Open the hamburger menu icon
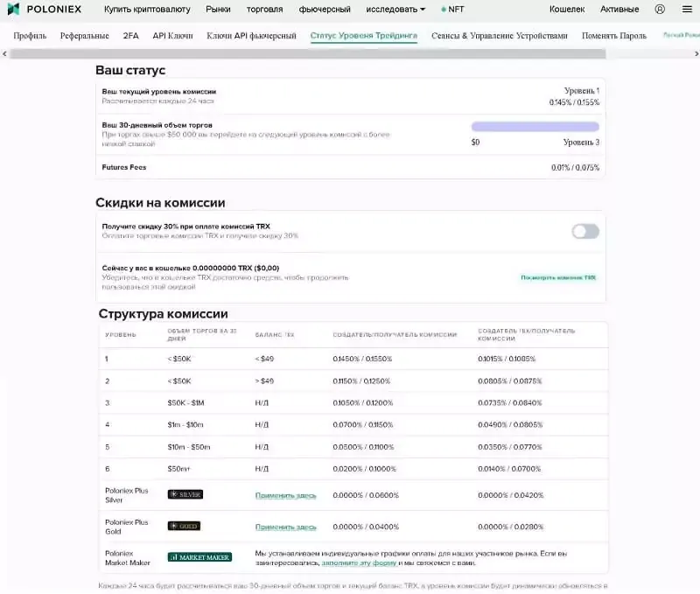 point(687,9)
